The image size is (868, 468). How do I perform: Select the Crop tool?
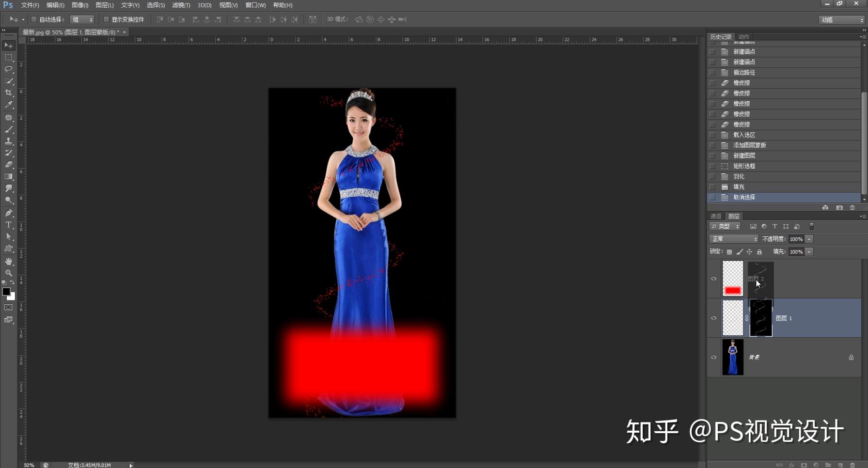coord(9,93)
